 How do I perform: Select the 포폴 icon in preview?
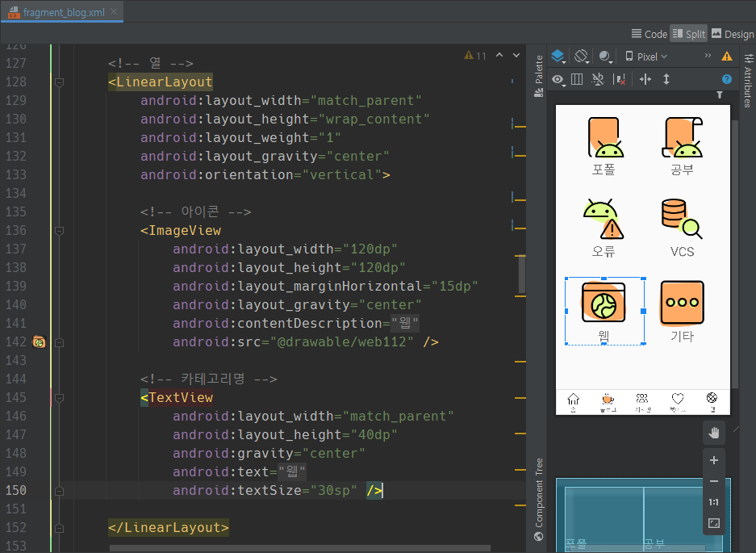[604, 137]
